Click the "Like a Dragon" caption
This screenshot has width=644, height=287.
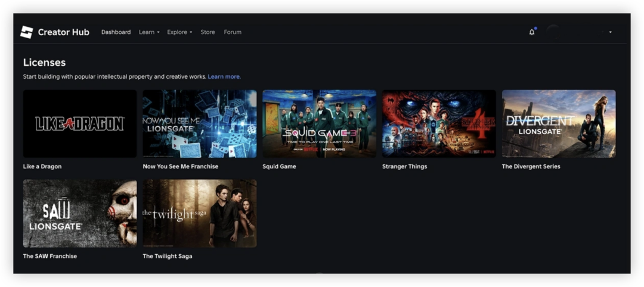42,166
